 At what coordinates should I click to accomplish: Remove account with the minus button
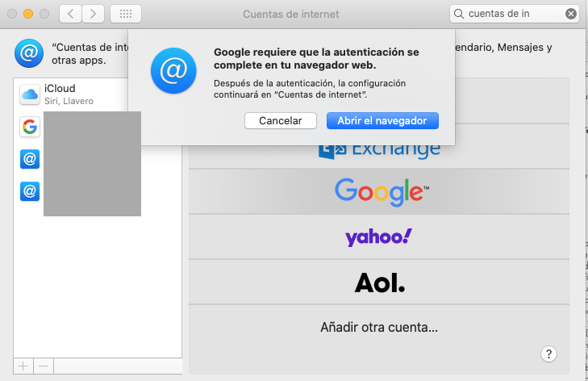point(44,366)
